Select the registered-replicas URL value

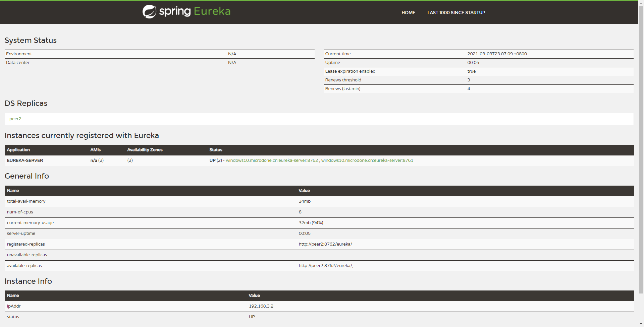pos(325,244)
